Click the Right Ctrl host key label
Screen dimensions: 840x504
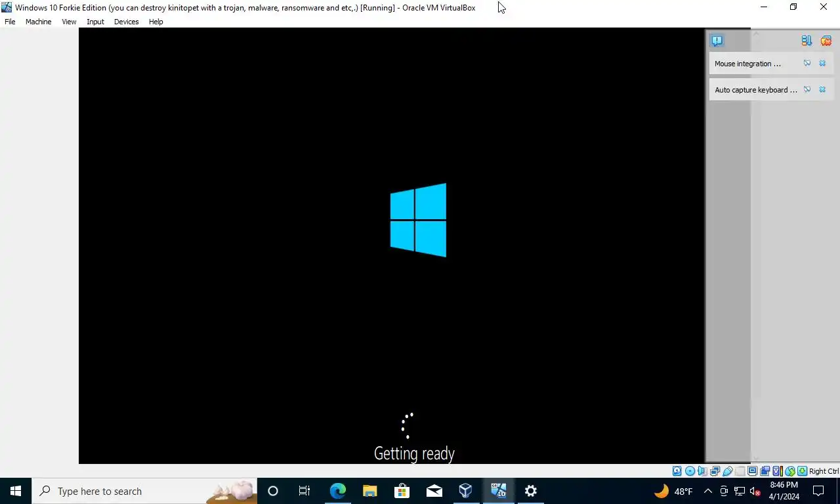[x=824, y=471]
